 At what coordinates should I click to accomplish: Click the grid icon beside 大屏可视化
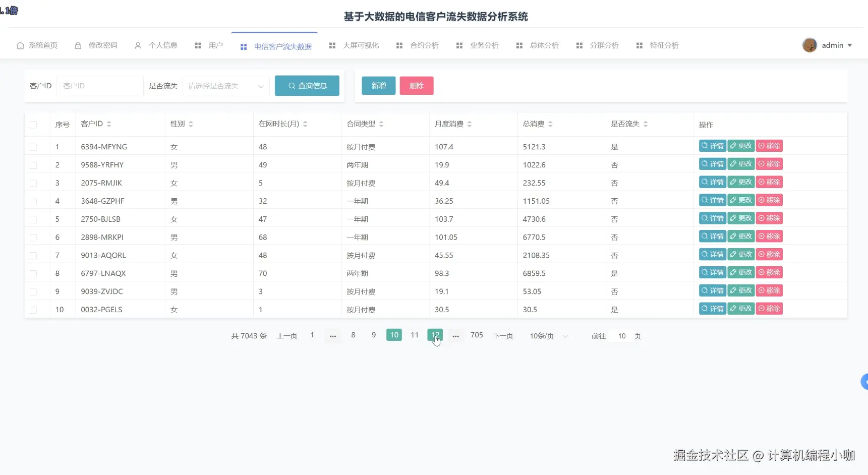(x=332, y=45)
